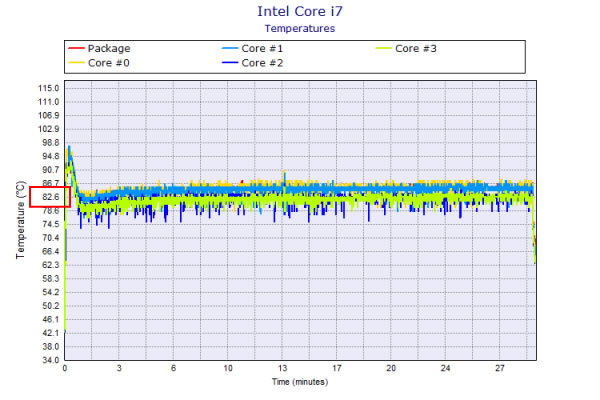Click the dark blue Core #2 legend swatch
The image size is (600, 400).
pyautogui.click(x=230, y=62)
